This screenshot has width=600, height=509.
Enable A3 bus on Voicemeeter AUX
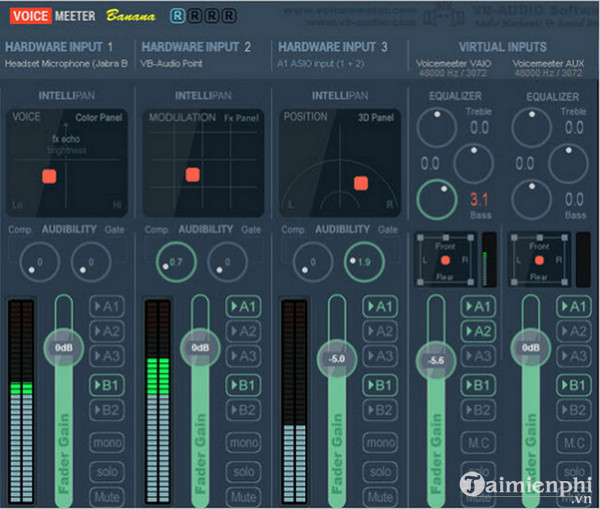[574, 356]
